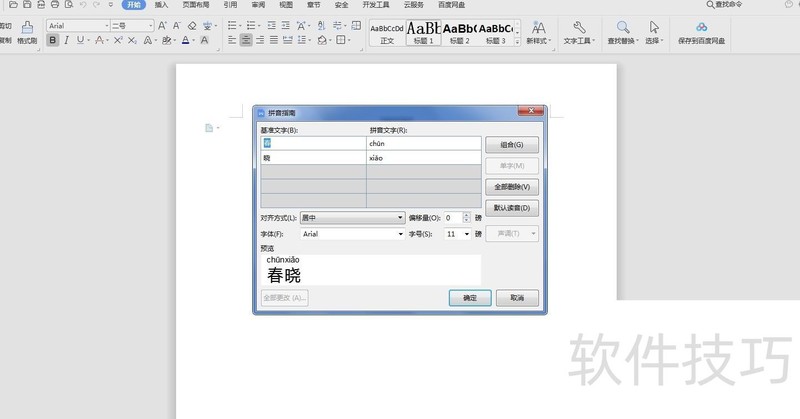
Task: Switch to the 云服务 (Cloud Service) tab
Action: pyautogui.click(x=413, y=5)
